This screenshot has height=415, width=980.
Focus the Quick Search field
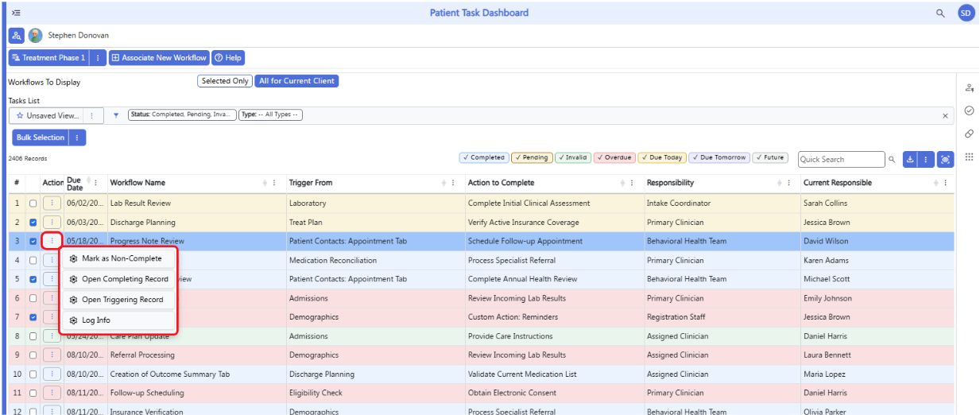841,160
